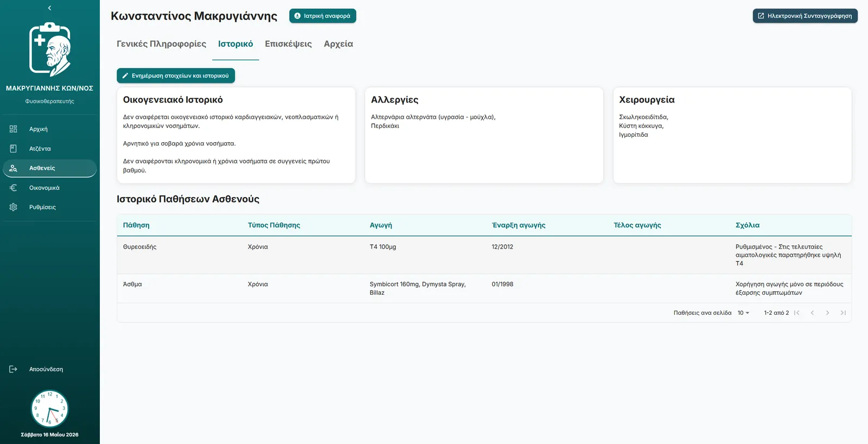This screenshot has height=444, width=868.
Task: Click the Αλλεργίες card heading
Action: tap(394, 100)
